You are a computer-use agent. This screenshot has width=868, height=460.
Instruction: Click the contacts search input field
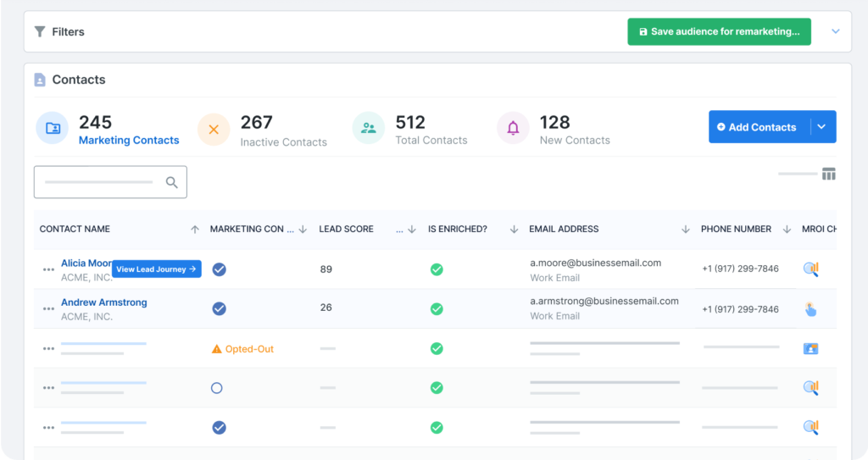tap(98, 182)
